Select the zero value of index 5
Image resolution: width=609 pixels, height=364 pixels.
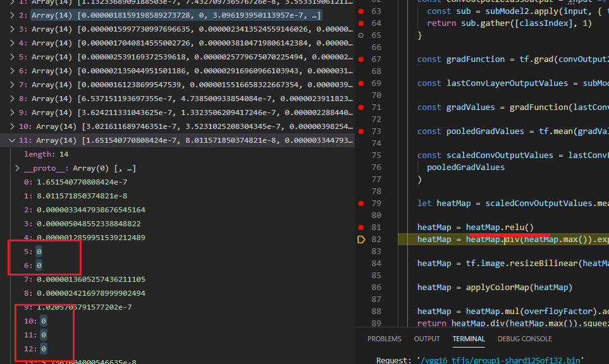click(39, 252)
